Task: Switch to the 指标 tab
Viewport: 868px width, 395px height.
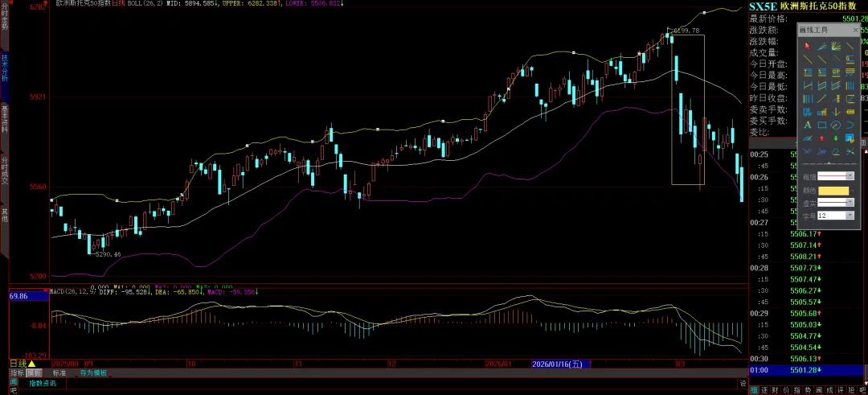Action: tap(17, 373)
